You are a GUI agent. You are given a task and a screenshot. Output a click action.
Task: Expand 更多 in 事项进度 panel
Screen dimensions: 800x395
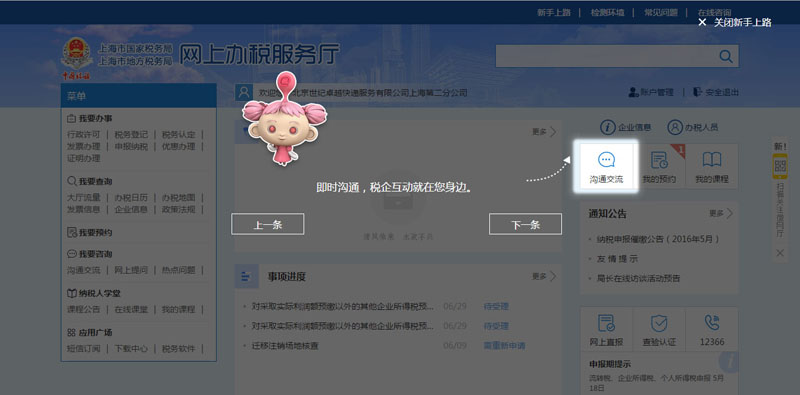click(x=544, y=276)
